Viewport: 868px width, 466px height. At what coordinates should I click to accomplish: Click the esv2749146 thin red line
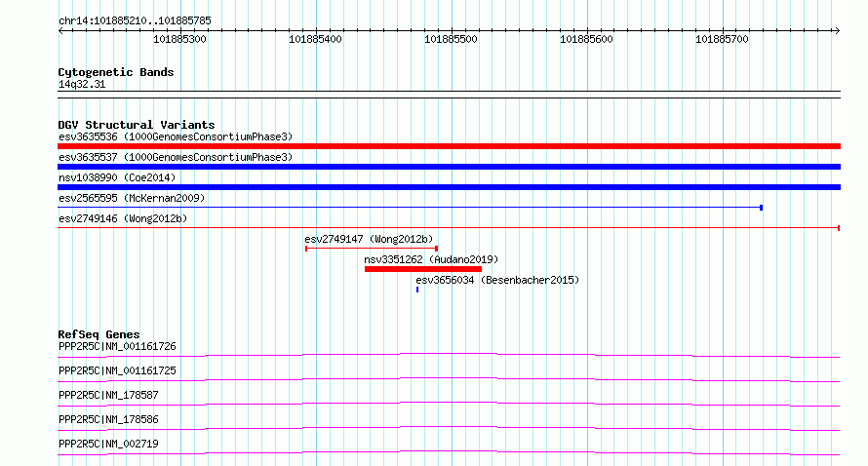[x=449, y=228]
